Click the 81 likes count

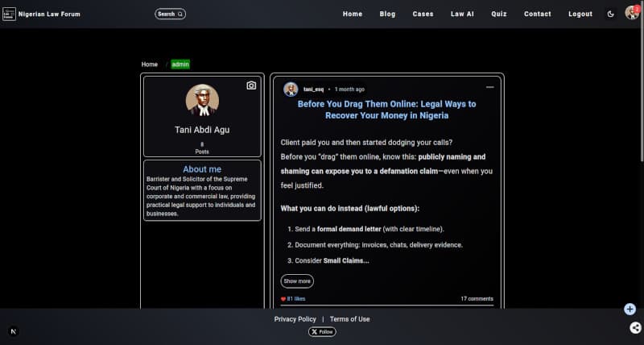pyautogui.click(x=296, y=299)
